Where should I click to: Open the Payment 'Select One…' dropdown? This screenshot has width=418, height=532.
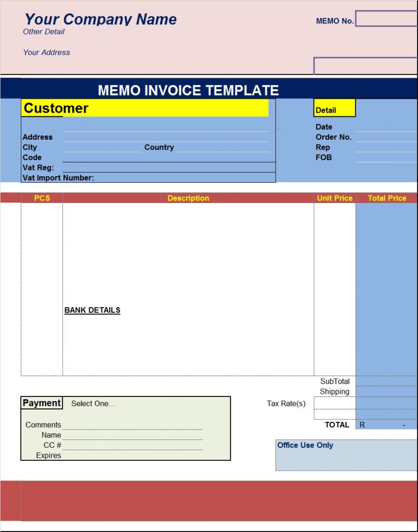pyautogui.click(x=94, y=404)
